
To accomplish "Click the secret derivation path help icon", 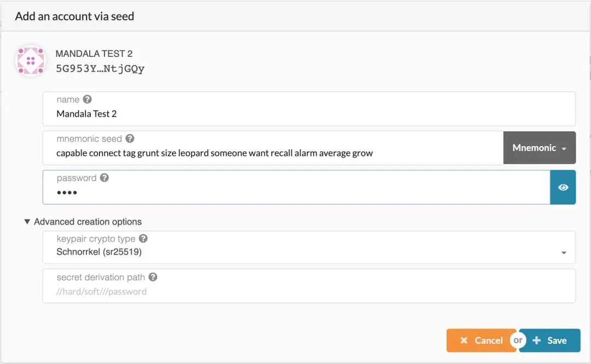I will pos(153,278).
